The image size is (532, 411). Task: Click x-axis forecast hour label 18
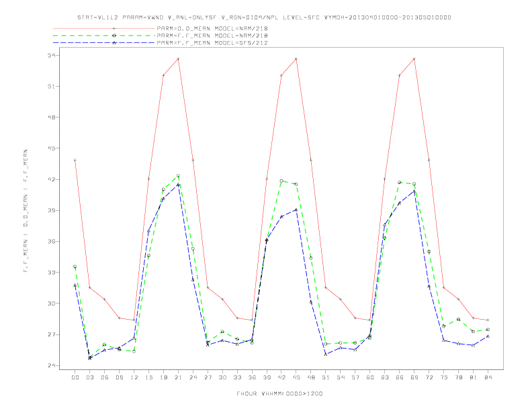163,377
